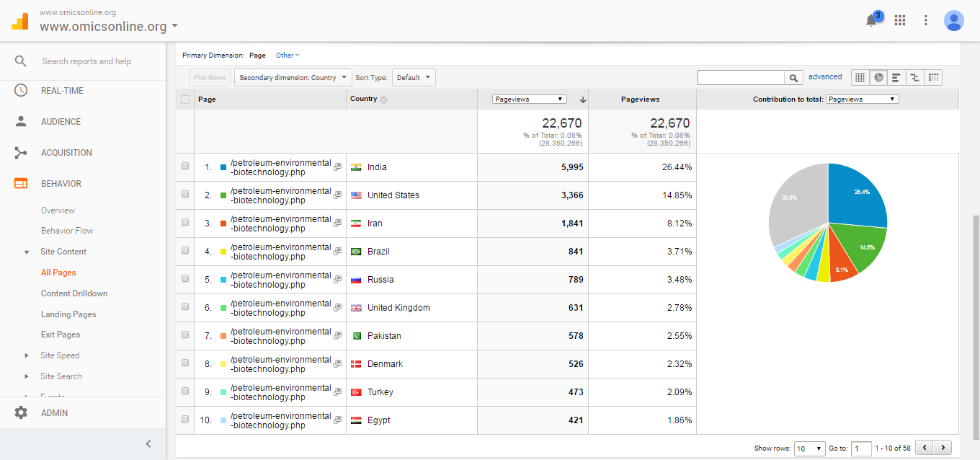Tick the checkbox for Brazil row

click(185, 250)
